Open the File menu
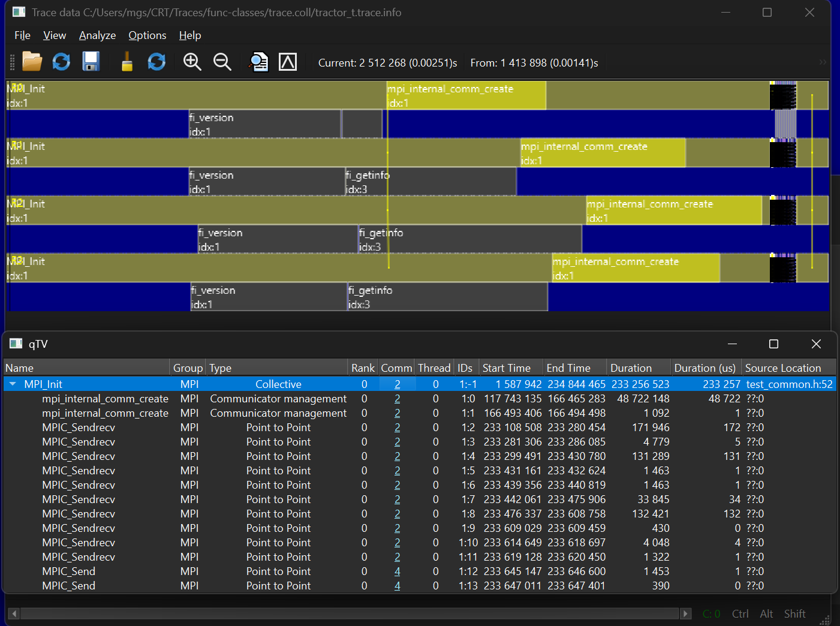The height and width of the screenshot is (626, 840). tap(22, 35)
